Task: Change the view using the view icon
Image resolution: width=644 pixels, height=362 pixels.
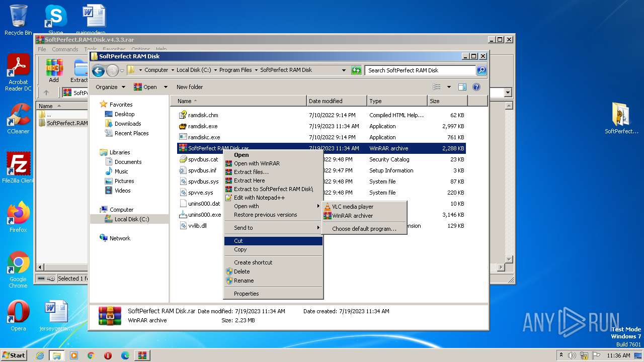Action: (437, 87)
